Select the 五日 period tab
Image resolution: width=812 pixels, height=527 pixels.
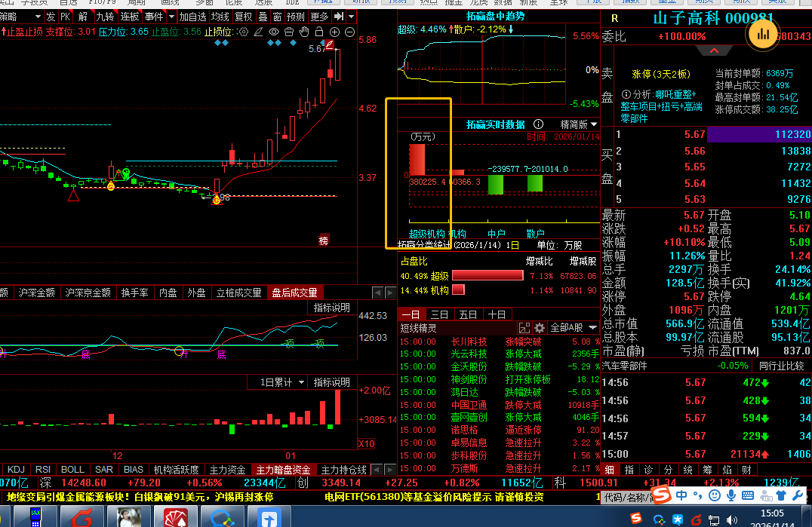tap(468, 314)
